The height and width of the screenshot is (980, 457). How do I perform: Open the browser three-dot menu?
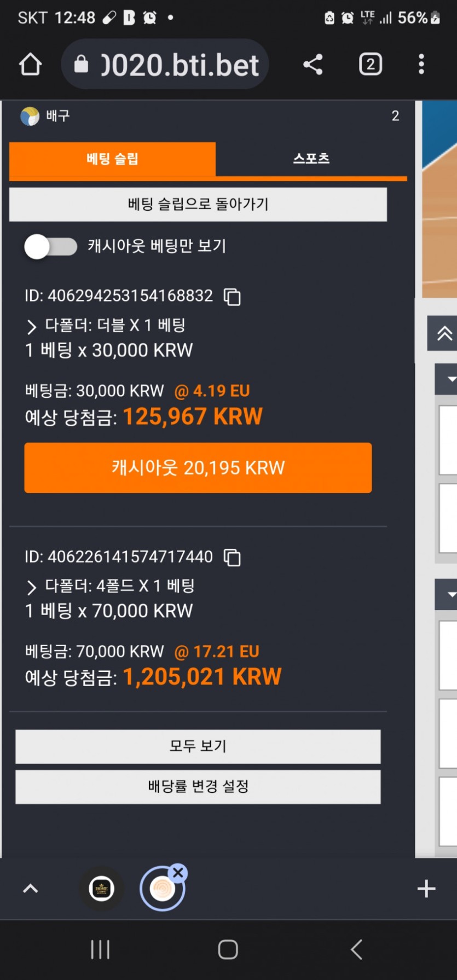point(421,65)
